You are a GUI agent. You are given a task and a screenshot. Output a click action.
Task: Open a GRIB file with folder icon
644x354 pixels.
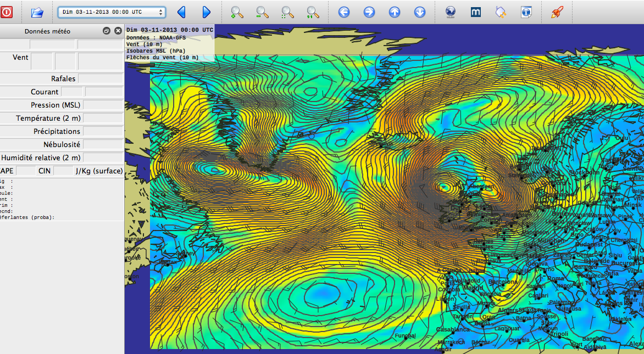37,12
